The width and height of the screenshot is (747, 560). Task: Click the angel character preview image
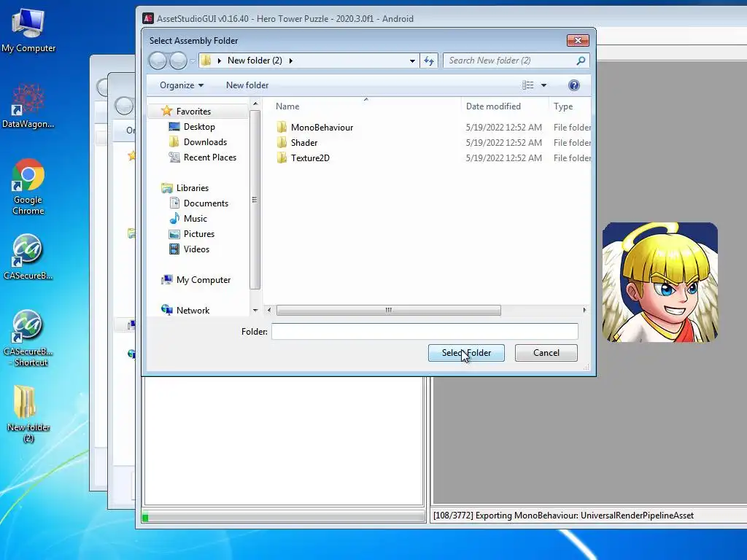(x=659, y=282)
